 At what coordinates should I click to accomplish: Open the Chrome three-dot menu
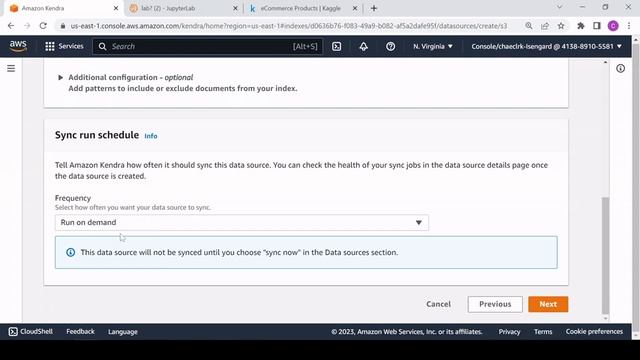pyautogui.click(x=629, y=26)
